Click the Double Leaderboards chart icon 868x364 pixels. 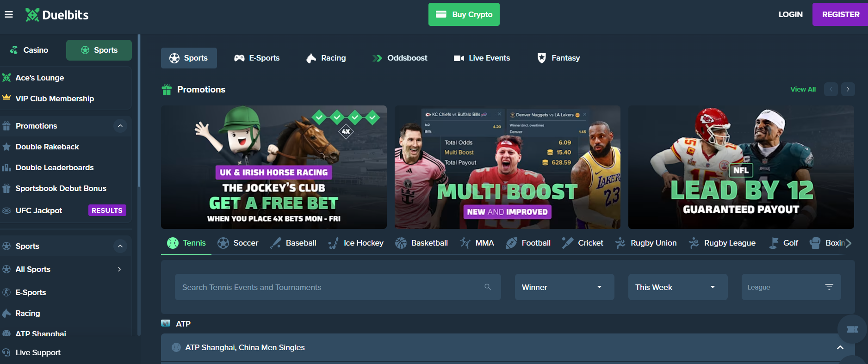6,167
